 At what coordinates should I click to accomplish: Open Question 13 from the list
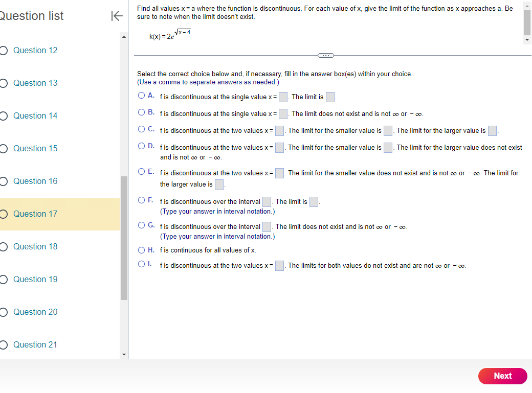tap(35, 83)
